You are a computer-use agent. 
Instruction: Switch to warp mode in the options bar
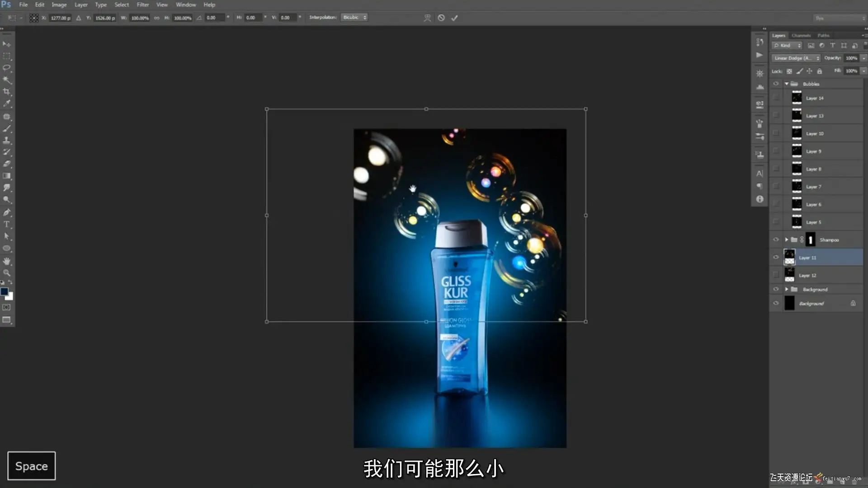[427, 18]
